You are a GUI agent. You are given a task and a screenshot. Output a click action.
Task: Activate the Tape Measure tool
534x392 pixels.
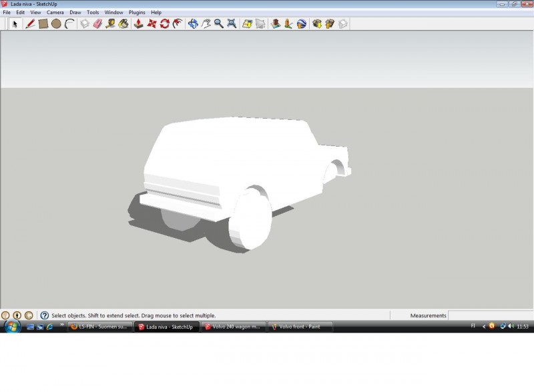(x=110, y=24)
